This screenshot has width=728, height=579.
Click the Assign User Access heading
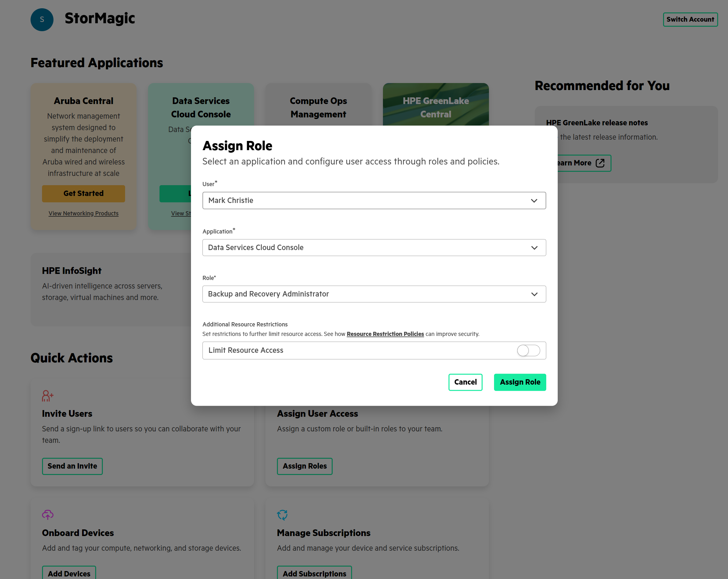click(317, 413)
